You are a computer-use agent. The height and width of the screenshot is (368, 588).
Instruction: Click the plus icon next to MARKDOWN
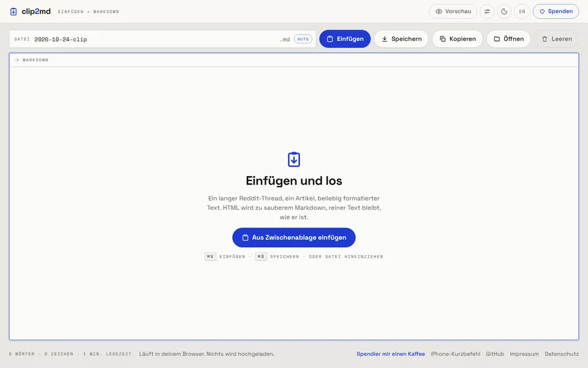[17, 59]
